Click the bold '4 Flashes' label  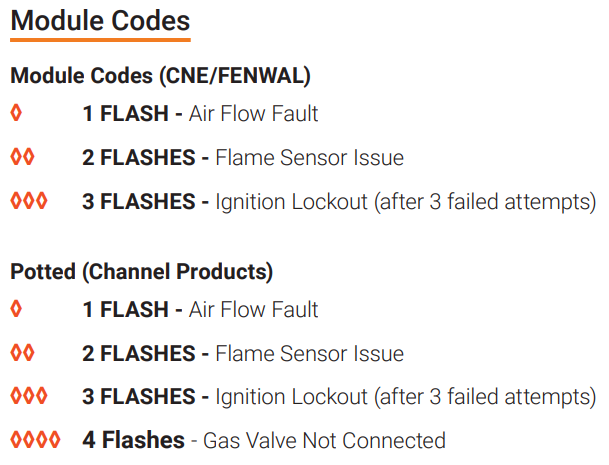pos(133,440)
